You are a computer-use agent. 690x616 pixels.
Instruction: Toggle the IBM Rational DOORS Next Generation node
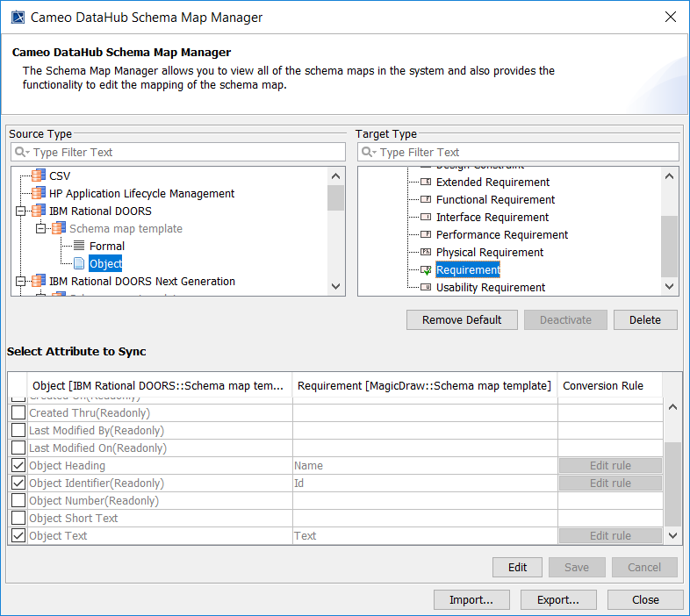pyautogui.click(x=20, y=281)
